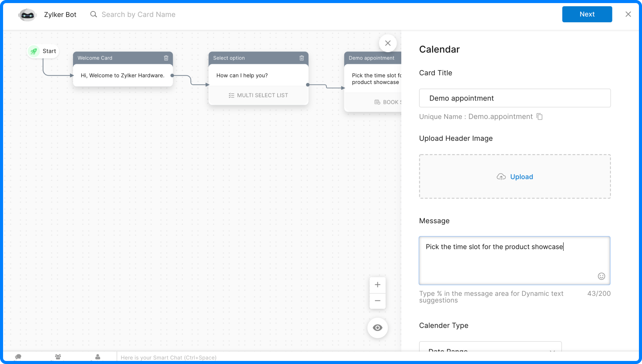Open the chats tab in bottom bar

(18, 357)
